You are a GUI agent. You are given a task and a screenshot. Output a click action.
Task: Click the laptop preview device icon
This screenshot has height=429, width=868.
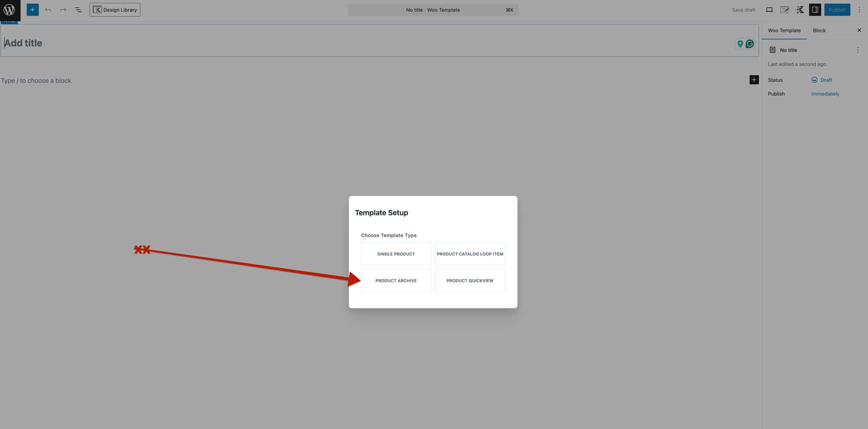click(x=769, y=10)
